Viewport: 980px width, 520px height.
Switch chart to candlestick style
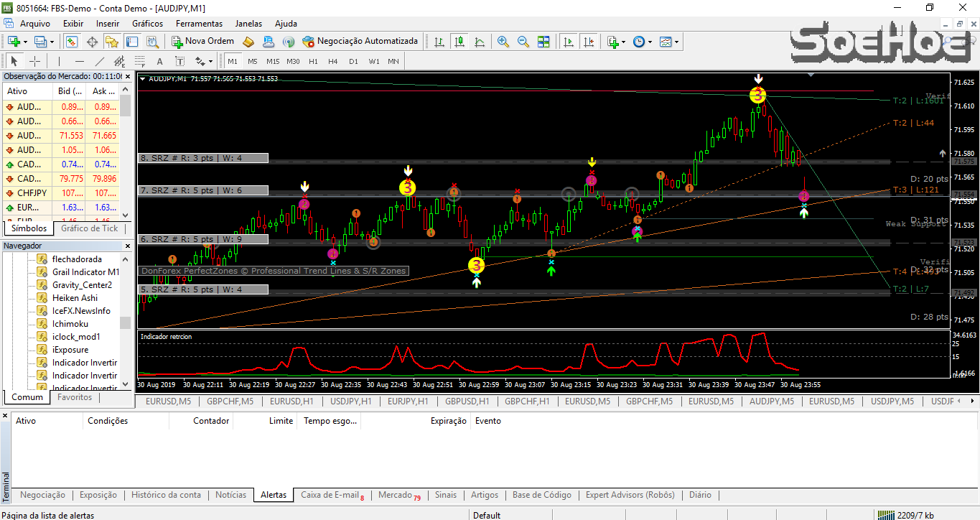tap(459, 41)
